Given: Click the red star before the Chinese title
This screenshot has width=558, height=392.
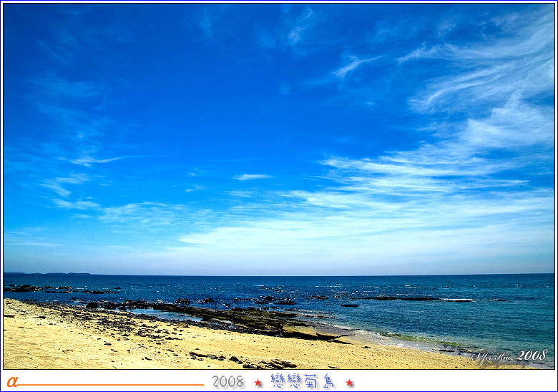Looking at the screenshot, I should coord(258,383).
